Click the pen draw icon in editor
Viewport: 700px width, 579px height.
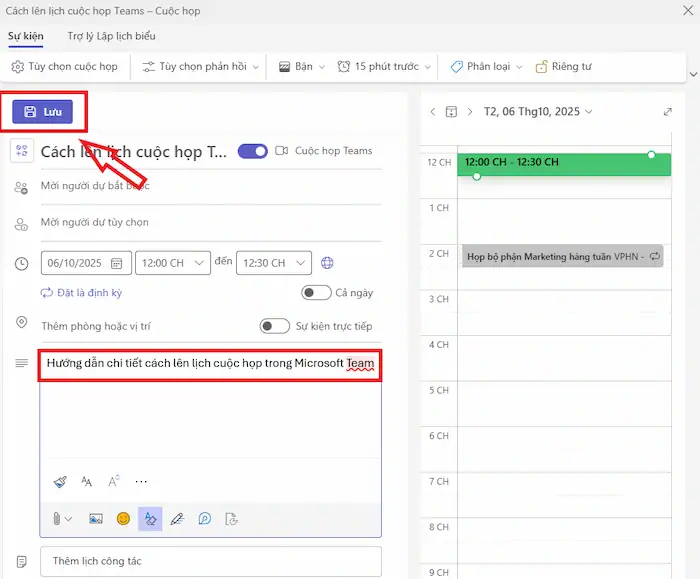pyautogui.click(x=177, y=518)
